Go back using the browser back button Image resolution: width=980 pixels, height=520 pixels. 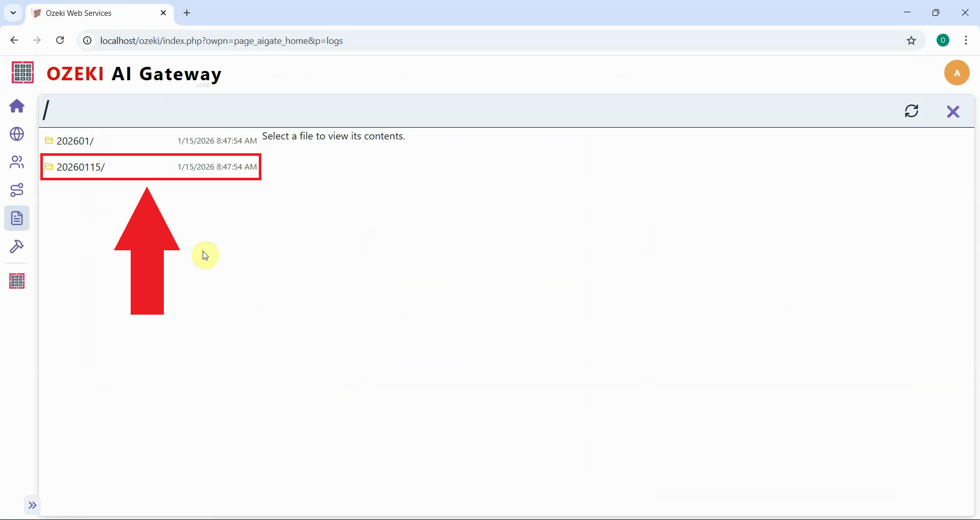14,40
